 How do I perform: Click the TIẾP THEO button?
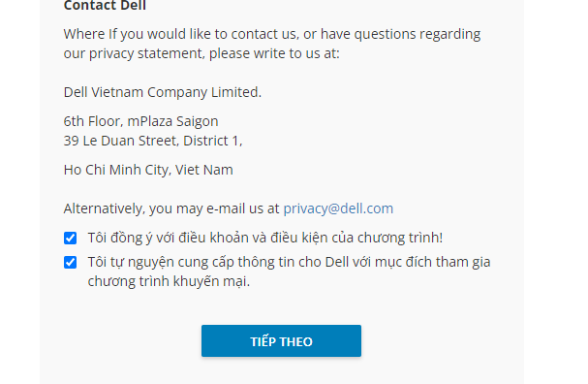point(281,340)
